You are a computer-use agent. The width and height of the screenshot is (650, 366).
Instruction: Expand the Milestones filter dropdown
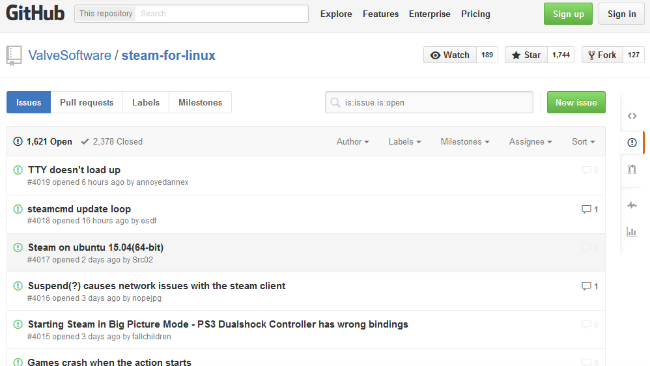point(465,142)
